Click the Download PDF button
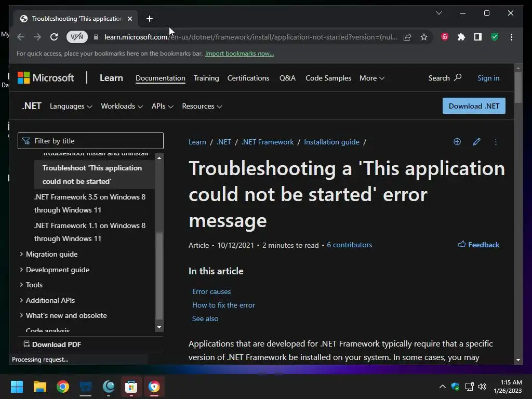This screenshot has height=399, width=532. click(x=52, y=344)
